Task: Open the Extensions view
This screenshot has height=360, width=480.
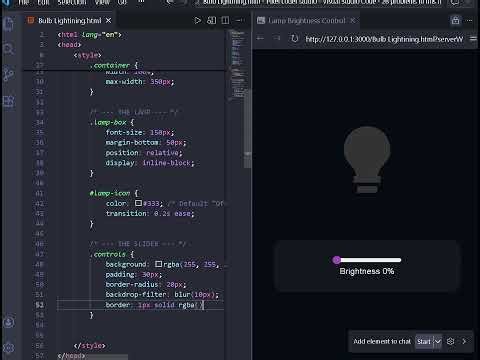Action: [9, 101]
